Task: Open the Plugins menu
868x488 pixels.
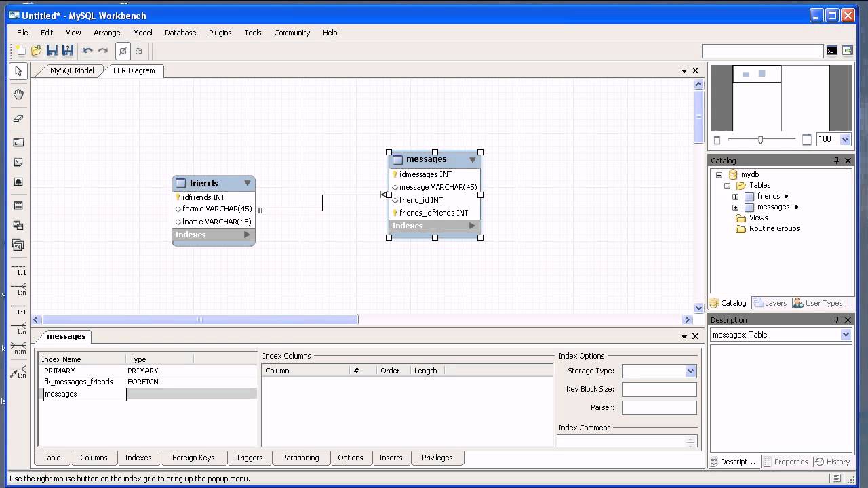Action: (220, 33)
